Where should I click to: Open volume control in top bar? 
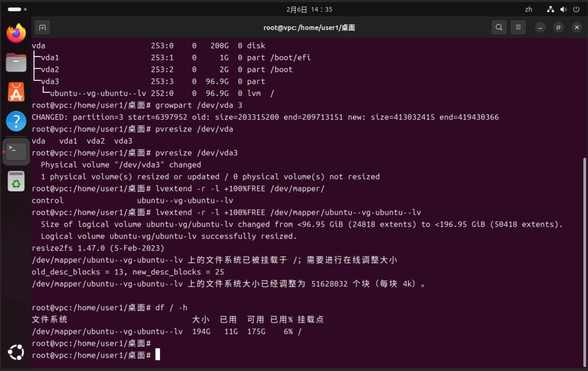(563, 9)
